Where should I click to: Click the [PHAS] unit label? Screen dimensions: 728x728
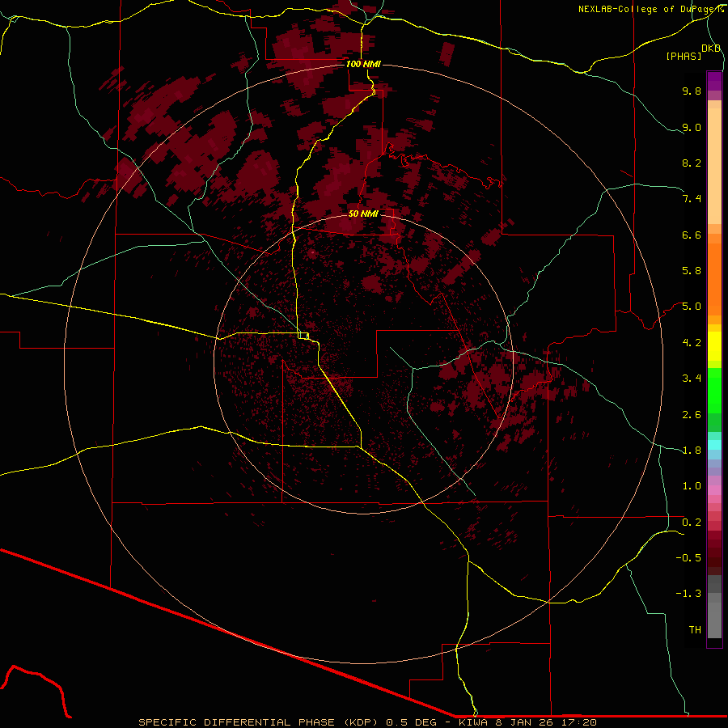click(x=684, y=57)
